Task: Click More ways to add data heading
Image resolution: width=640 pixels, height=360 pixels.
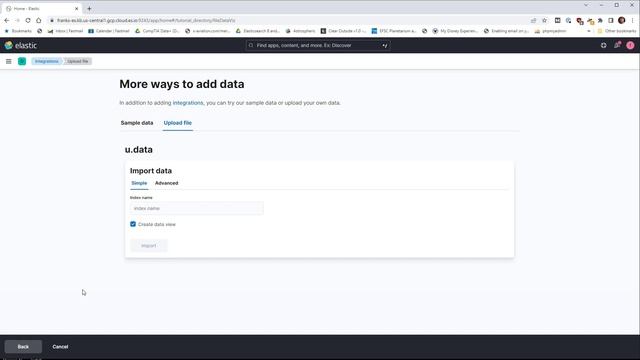Action: click(182, 84)
